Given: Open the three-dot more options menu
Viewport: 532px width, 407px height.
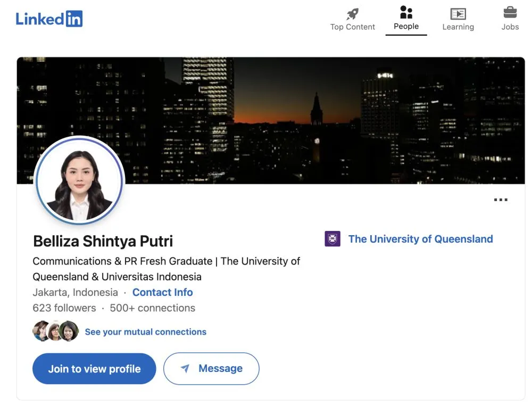Looking at the screenshot, I should (501, 200).
